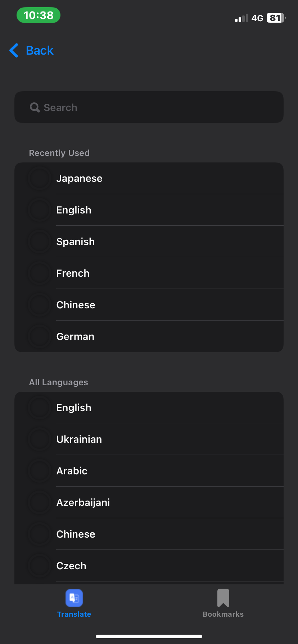Image resolution: width=298 pixels, height=644 pixels.
Task: Pick Arabic in the language list
Action: [72, 471]
